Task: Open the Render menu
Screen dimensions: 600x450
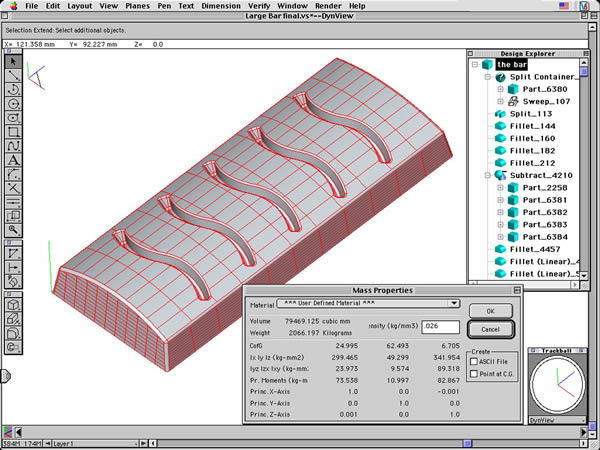Action: pyautogui.click(x=328, y=6)
